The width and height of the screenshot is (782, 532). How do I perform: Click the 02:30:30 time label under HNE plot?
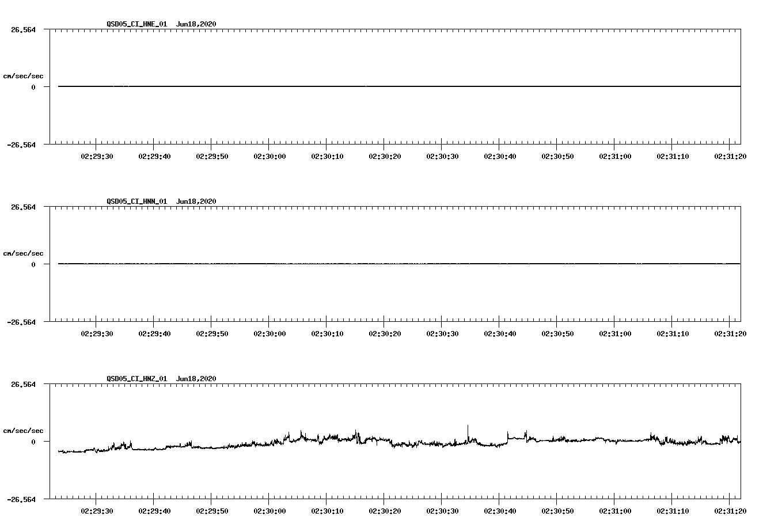[x=442, y=157]
